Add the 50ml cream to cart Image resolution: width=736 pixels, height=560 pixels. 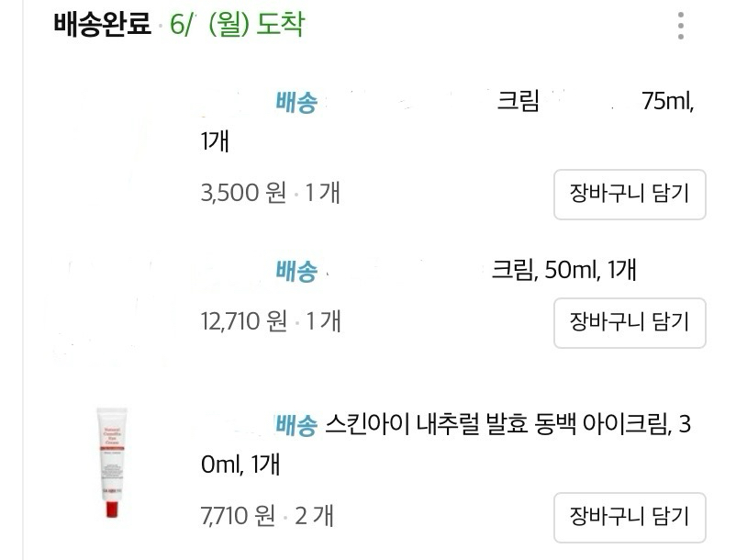[629, 322]
